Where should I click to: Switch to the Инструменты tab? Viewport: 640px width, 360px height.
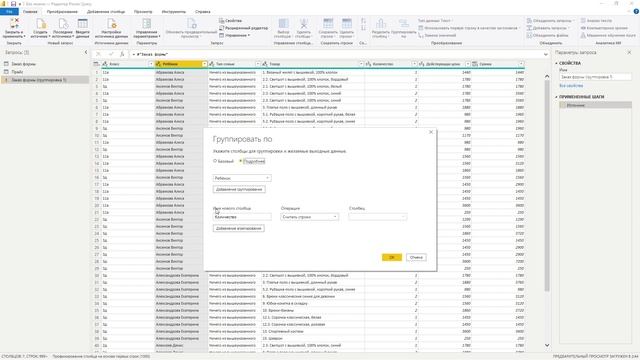pos(174,12)
